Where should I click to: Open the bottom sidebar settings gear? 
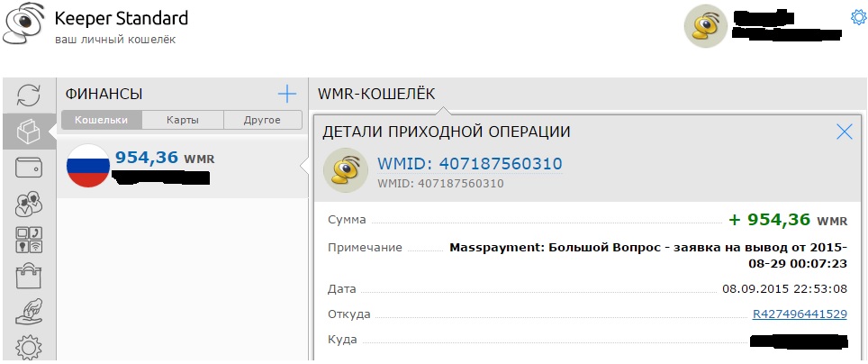[29, 348]
